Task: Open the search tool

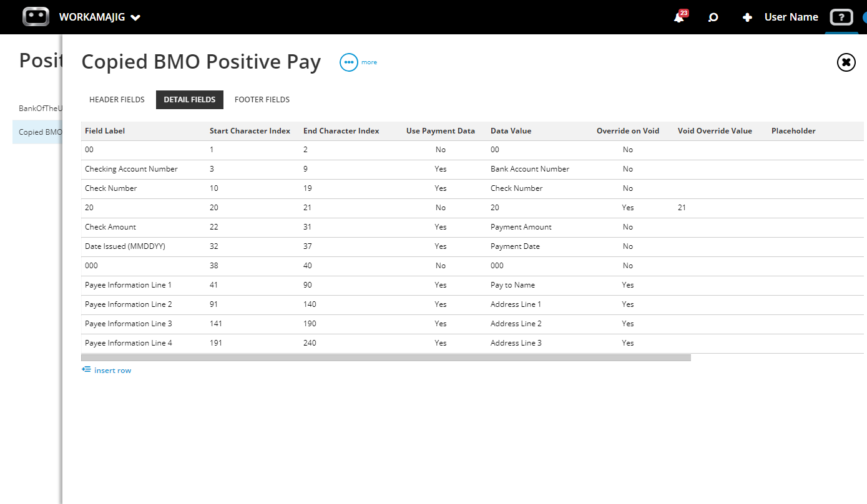Action: (713, 17)
